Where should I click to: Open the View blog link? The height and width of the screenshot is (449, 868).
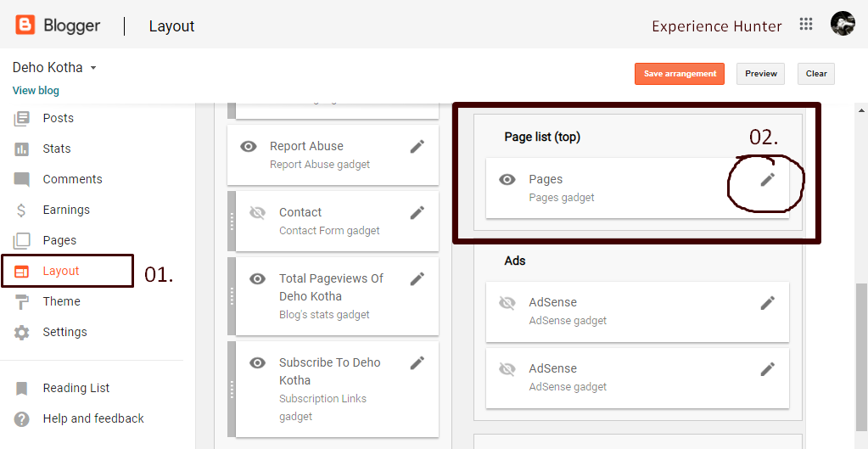coord(36,91)
